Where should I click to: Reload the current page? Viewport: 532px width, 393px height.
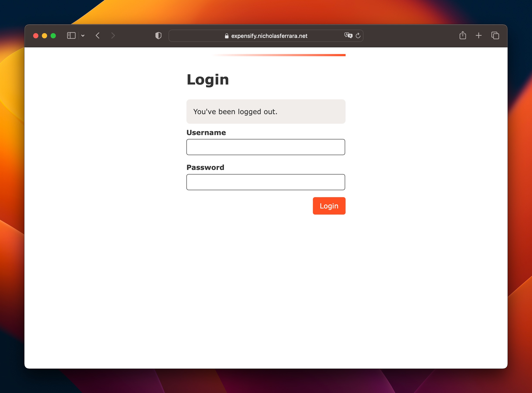pos(358,36)
